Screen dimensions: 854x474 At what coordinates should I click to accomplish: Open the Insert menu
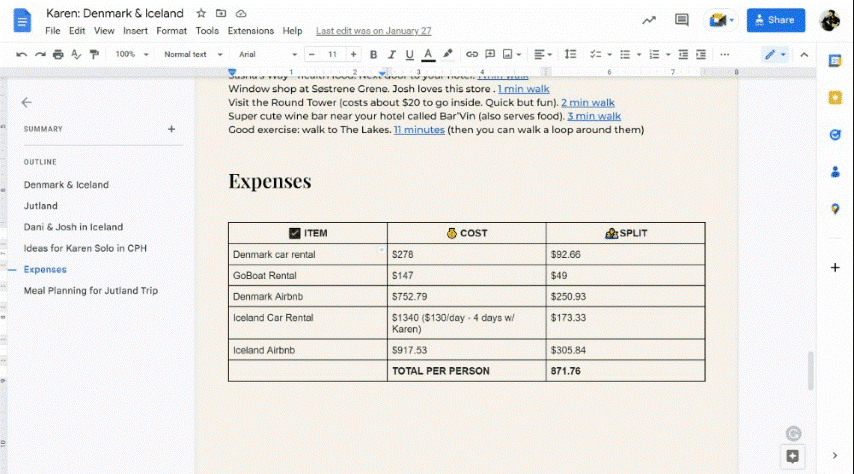(134, 31)
